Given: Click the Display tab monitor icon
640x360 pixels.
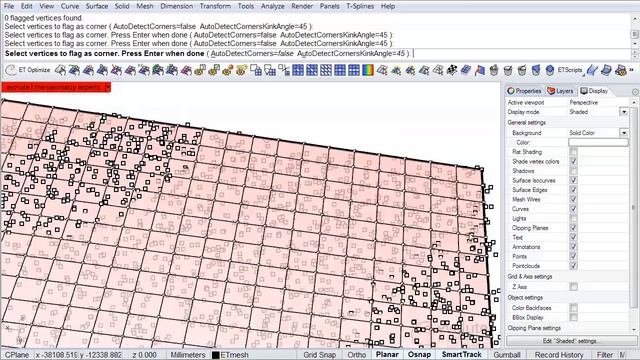Looking at the screenshot, I should [584, 91].
